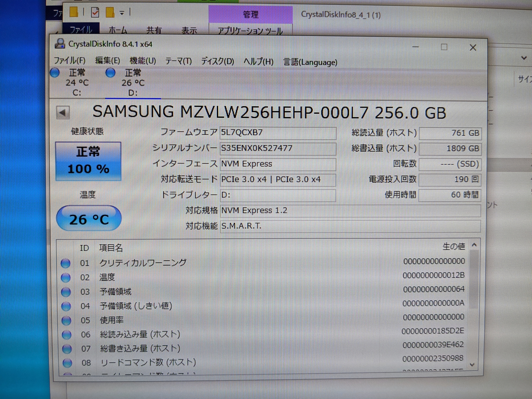Click status orb of attribute 01 row

[x=65, y=263]
